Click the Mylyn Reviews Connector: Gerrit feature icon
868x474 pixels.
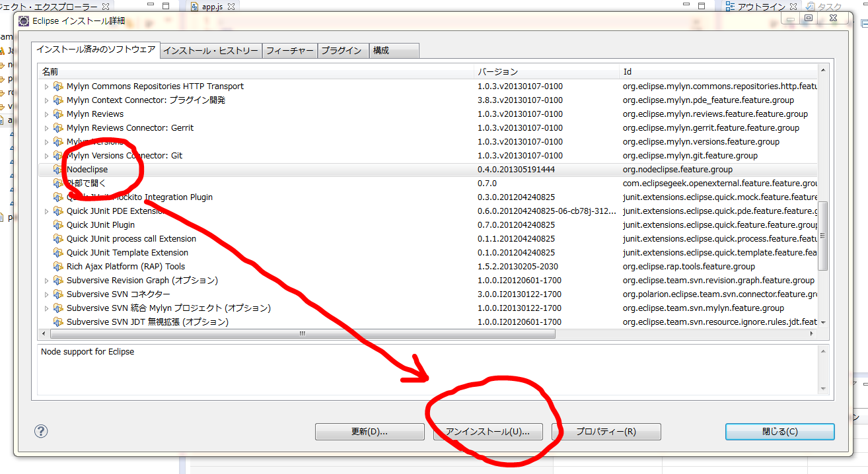[58, 128]
